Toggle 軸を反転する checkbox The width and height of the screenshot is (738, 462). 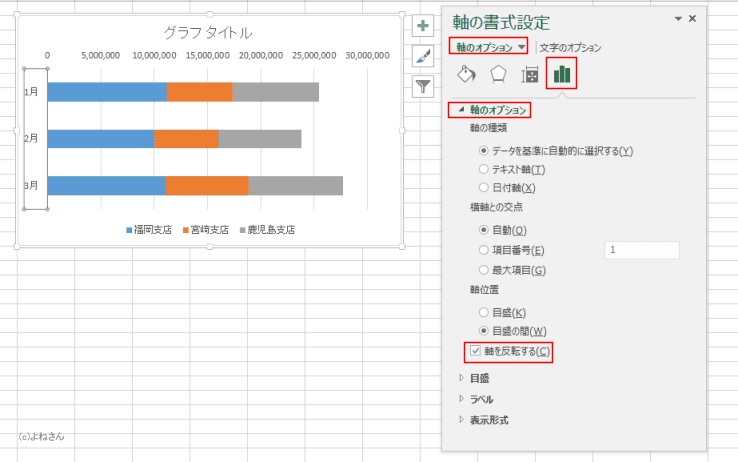pyautogui.click(x=475, y=350)
